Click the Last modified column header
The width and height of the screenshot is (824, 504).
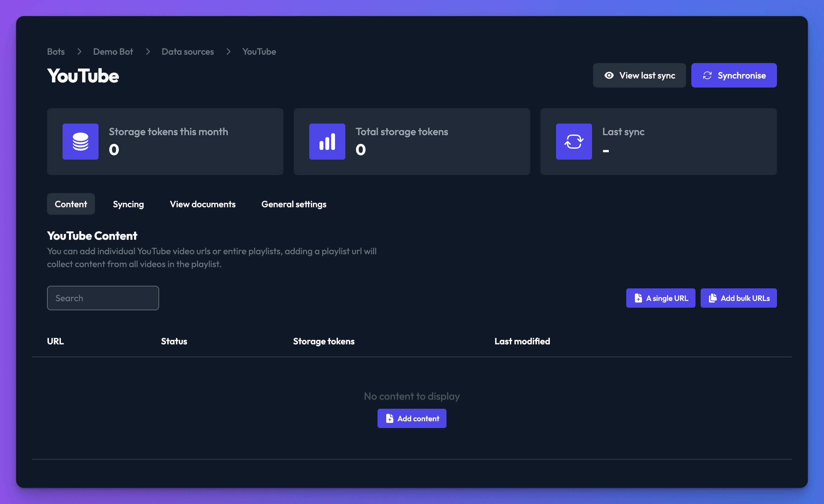click(x=522, y=341)
